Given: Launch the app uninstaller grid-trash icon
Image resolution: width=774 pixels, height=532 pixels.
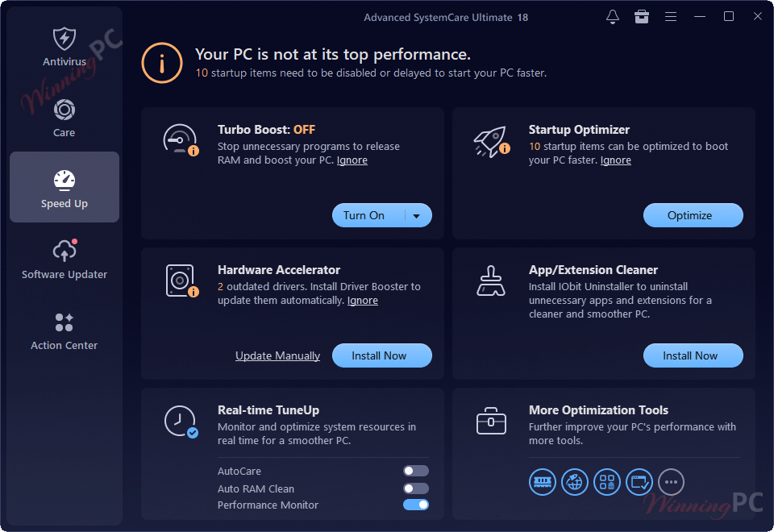Looking at the screenshot, I should click(x=607, y=482).
